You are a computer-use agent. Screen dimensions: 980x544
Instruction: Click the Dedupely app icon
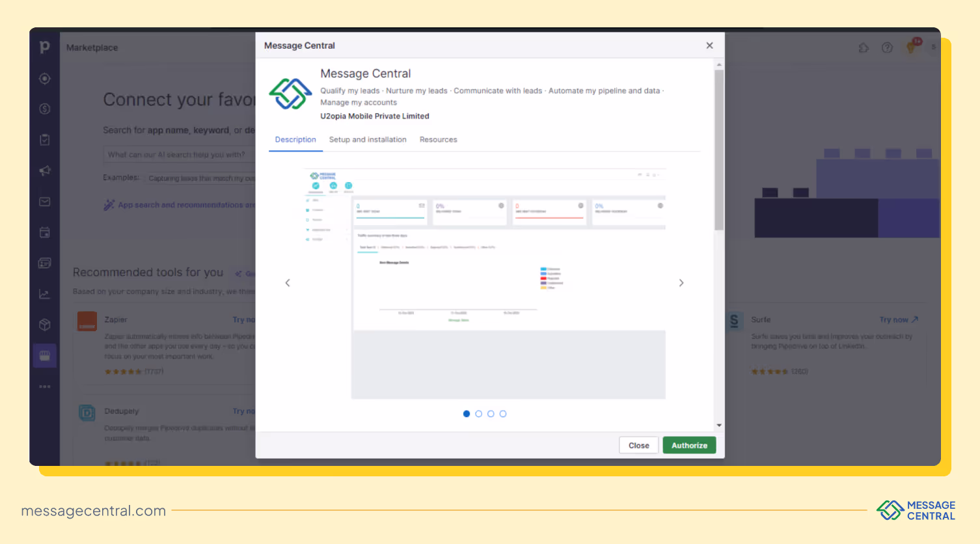pyautogui.click(x=87, y=413)
